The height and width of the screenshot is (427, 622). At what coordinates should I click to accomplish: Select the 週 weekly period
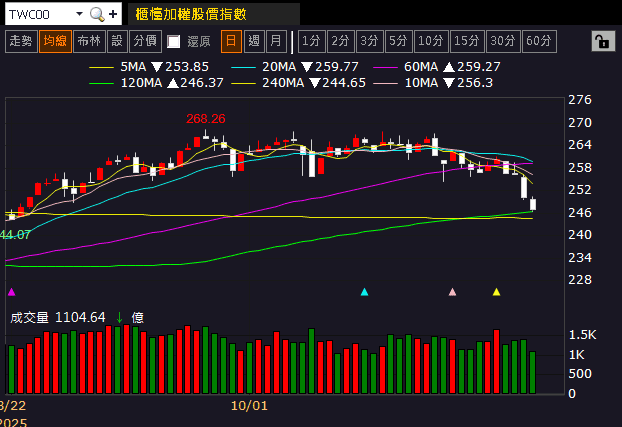(x=254, y=41)
